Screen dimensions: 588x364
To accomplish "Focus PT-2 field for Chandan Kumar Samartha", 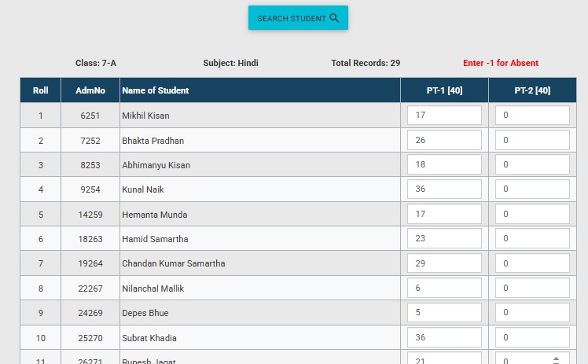I will click(x=532, y=263).
